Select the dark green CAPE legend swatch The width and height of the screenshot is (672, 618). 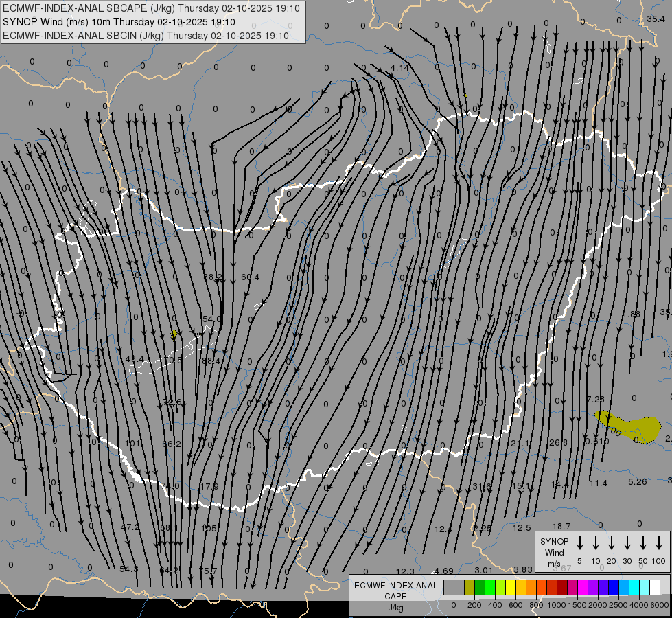(x=480, y=588)
